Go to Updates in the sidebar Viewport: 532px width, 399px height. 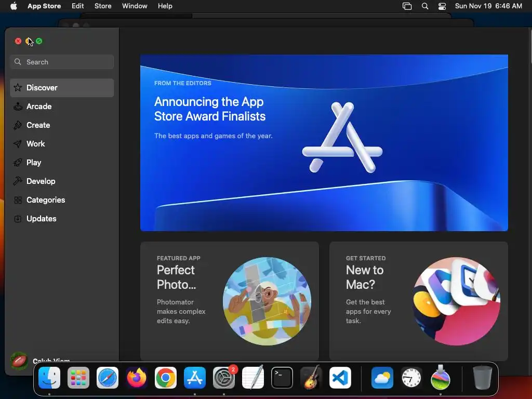(x=62, y=219)
